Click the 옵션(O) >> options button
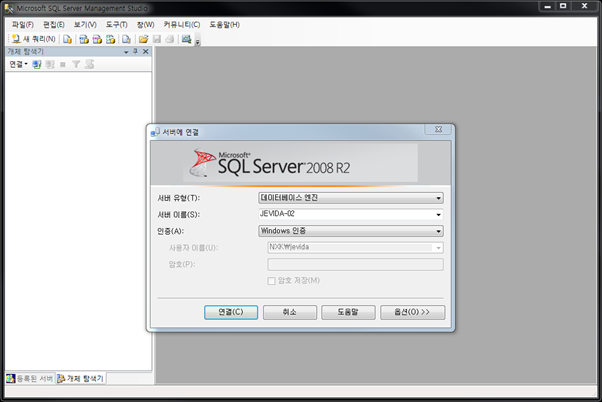Screen dimensions: 602x402 413,312
